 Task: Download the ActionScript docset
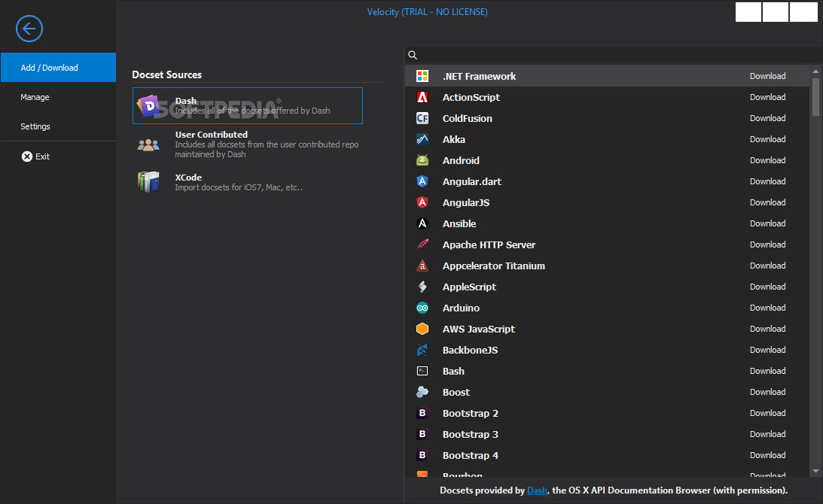pyautogui.click(x=767, y=97)
